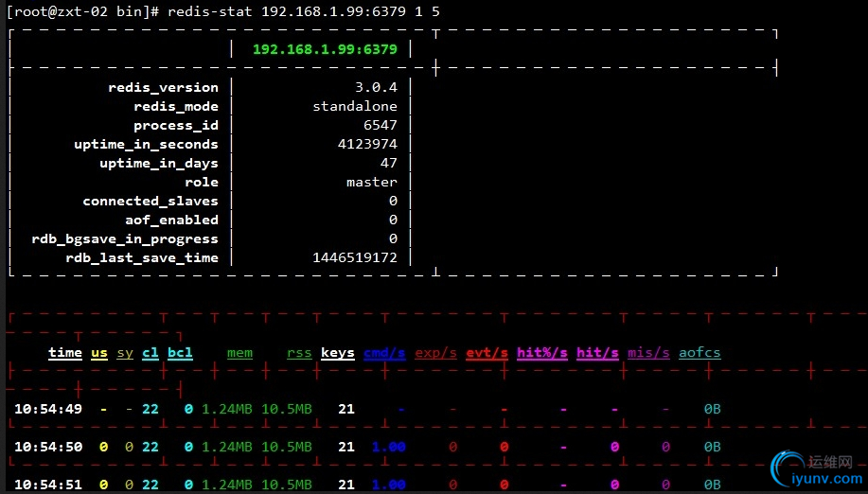Click 10.5MB in the 10:54:49 row

287,410
